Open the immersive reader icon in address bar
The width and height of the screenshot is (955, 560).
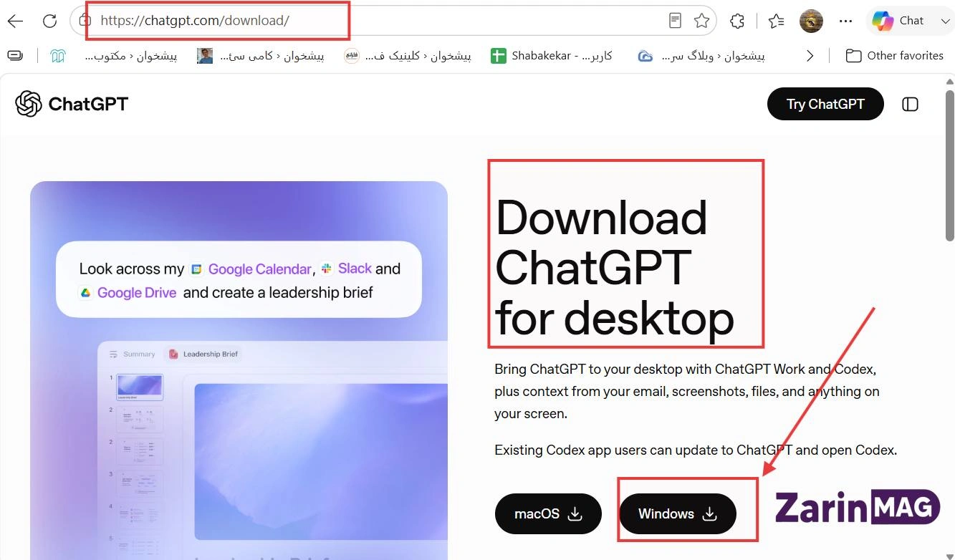click(x=675, y=21)
